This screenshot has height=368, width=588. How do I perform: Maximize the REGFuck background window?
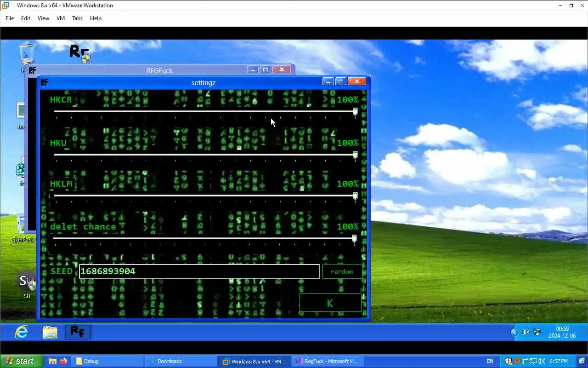(x=265, y=69)
